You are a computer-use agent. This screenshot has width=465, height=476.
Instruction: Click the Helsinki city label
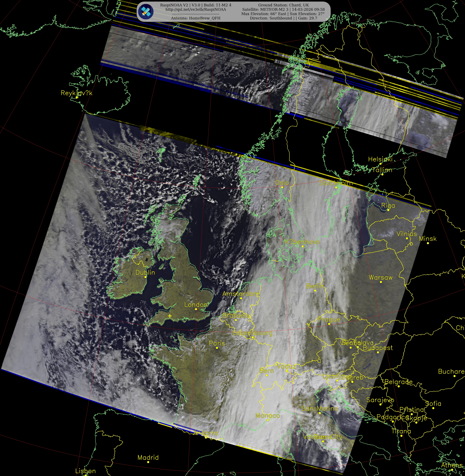pyautogui.click(x=380, y=159)
